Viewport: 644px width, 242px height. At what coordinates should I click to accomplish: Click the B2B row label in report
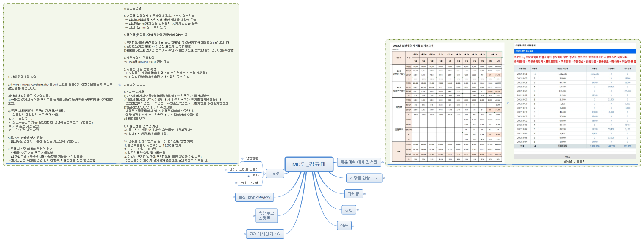pyautogui.click(x=399, y=89)
